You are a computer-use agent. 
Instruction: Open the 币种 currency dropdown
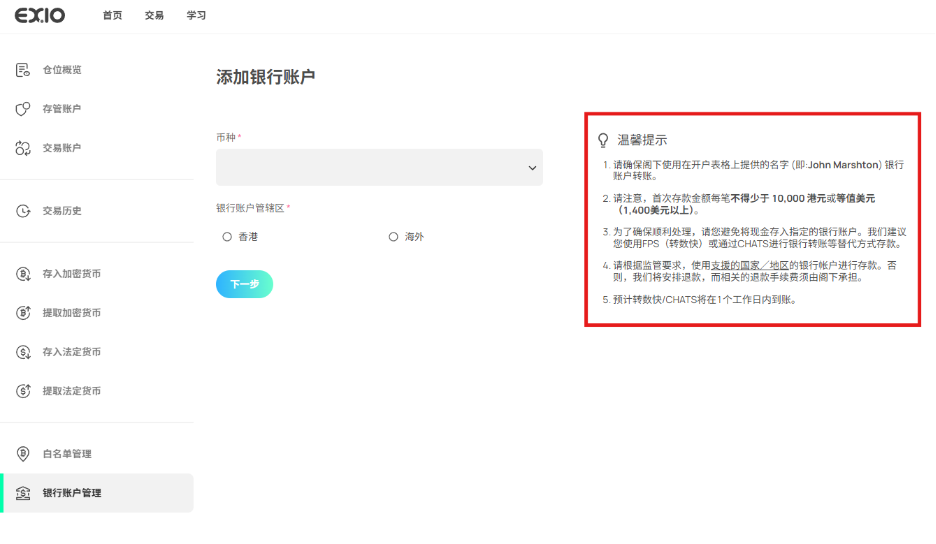379,168
